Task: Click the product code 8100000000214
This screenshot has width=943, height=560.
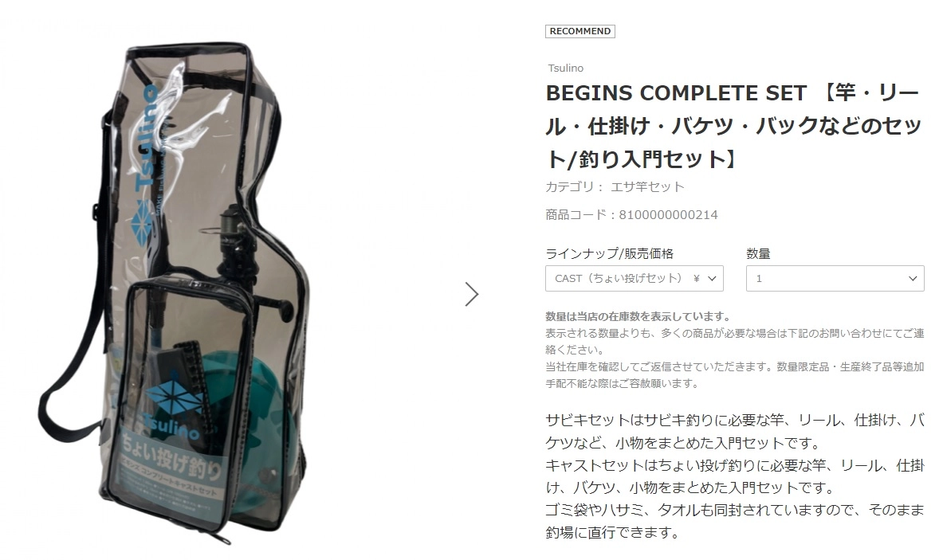Action: click(x=668, y=214)
